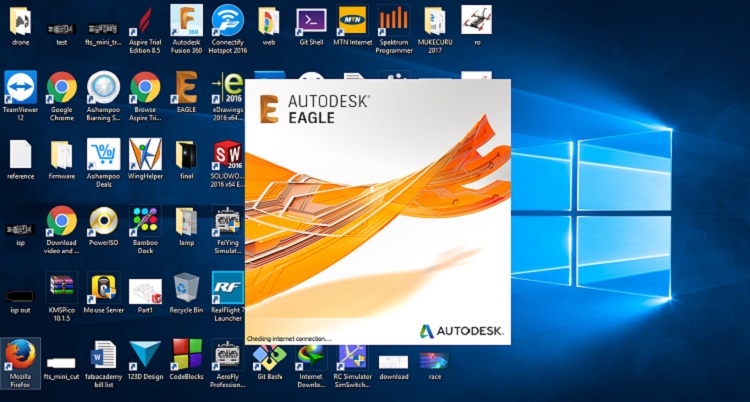The image size is (750, 402).
Task: Open the Recycle Bin
Action: pyautogui.click(x=187, y=288)
